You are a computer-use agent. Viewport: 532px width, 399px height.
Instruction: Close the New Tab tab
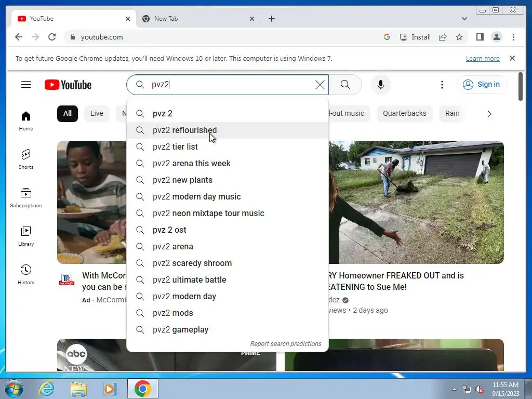click(x=252, y=19)
